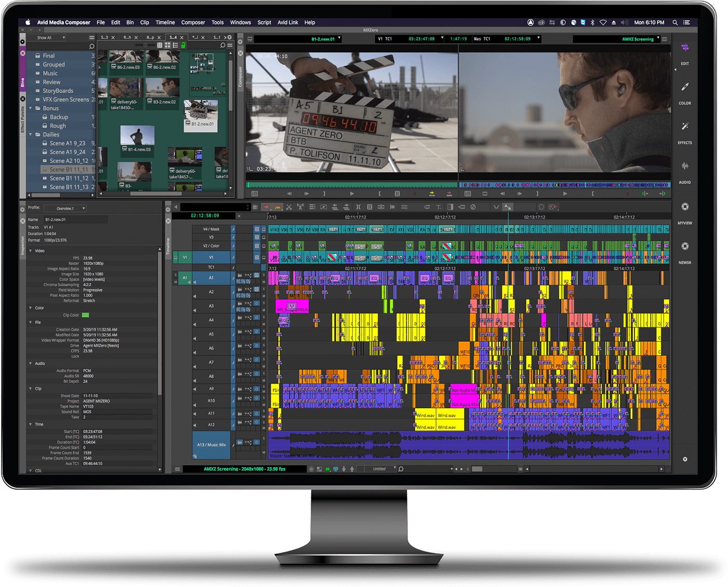Switch to the B...p bin tab

150,37
